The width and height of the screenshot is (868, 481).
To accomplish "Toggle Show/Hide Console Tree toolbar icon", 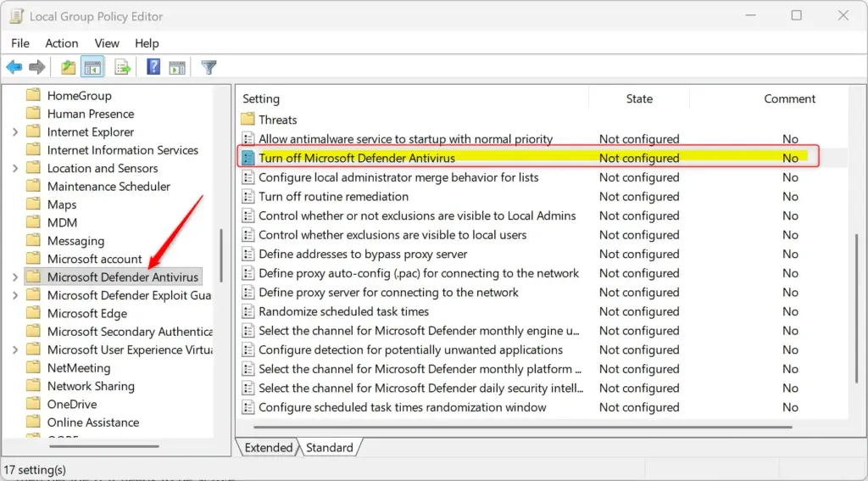I will (92, 68).
